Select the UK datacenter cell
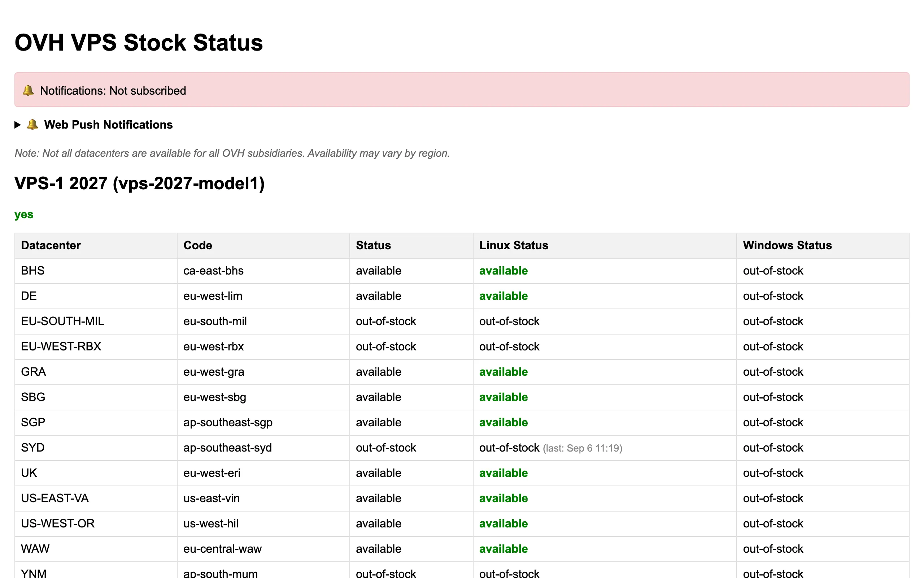Viewport: 924px width, 578px height. [96, 473]
